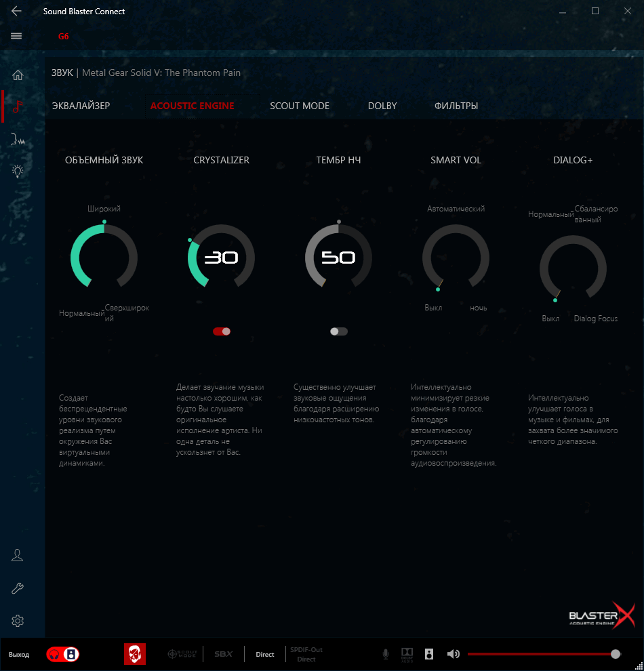This screenshot has width=644, height=671.
Task: Open the DOLBY tab
Action: pyautogui.click(x=382, y=106)
